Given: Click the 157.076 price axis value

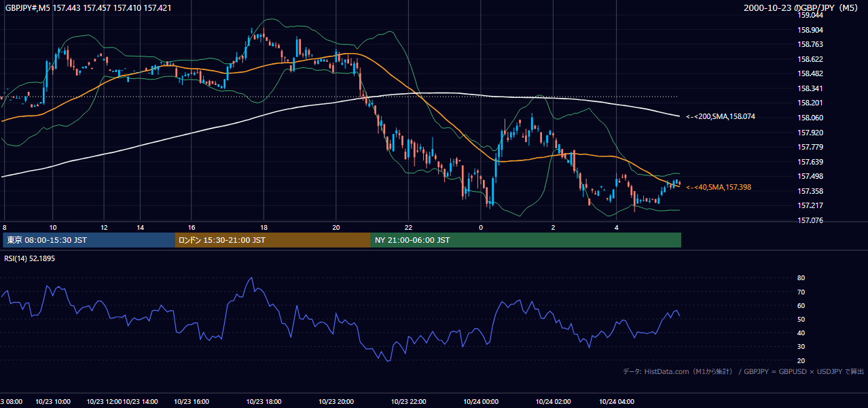Looking at the screenshot, I should pos(810,220).
